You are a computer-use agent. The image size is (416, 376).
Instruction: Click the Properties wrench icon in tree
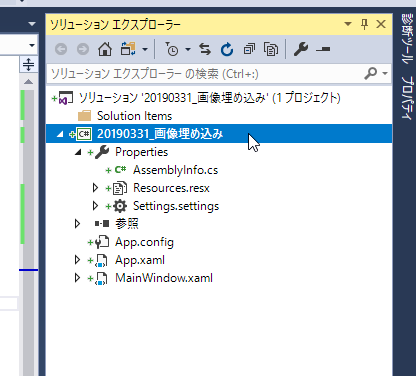pos(102,152)
